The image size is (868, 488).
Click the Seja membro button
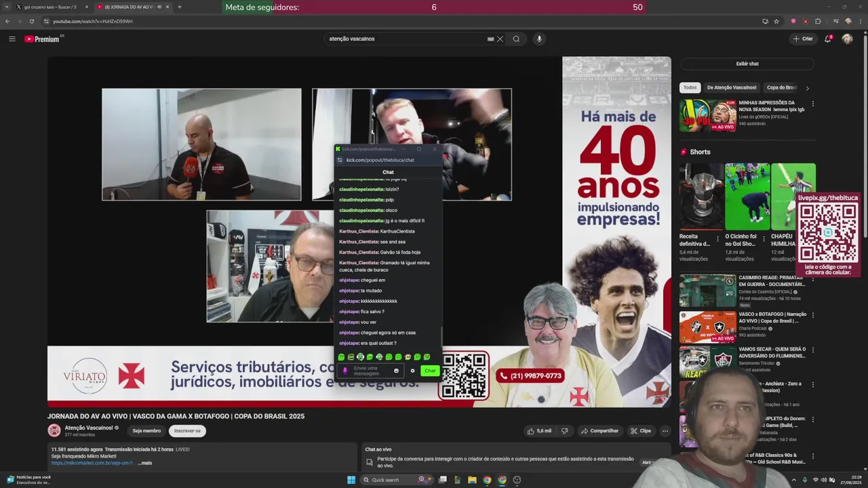click(x=146, y=431)
